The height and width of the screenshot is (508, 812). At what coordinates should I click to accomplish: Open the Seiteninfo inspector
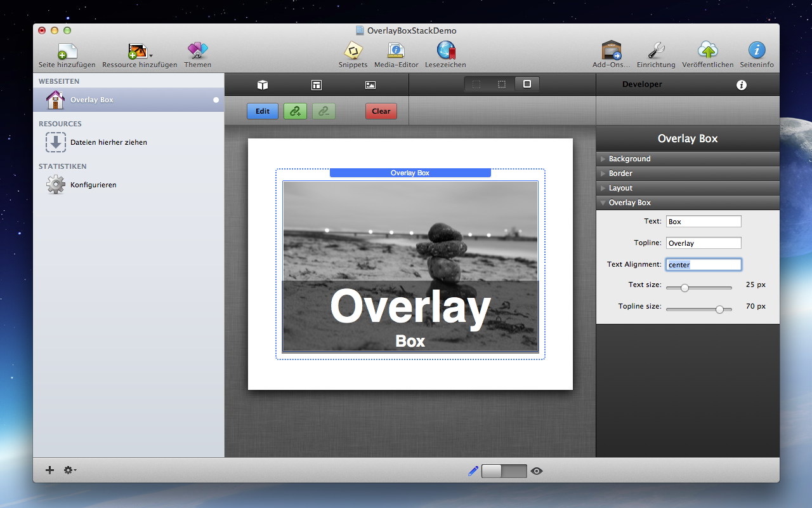tap(756, 51)
